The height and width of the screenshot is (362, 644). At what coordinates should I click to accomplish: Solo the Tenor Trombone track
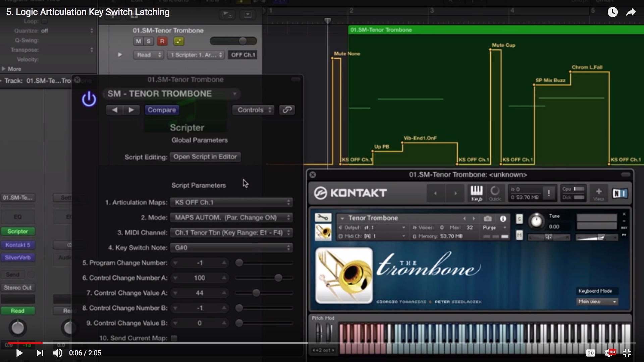pos(149,41)
